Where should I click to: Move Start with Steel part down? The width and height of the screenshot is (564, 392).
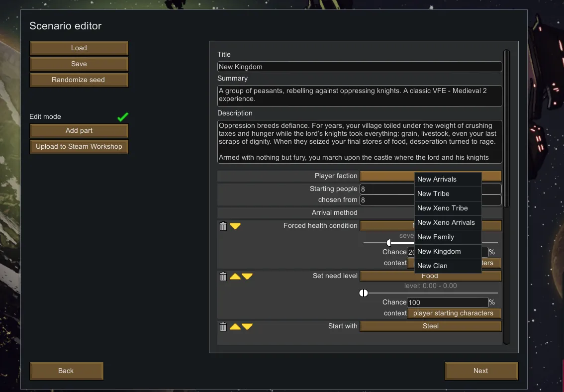point(247,326)
